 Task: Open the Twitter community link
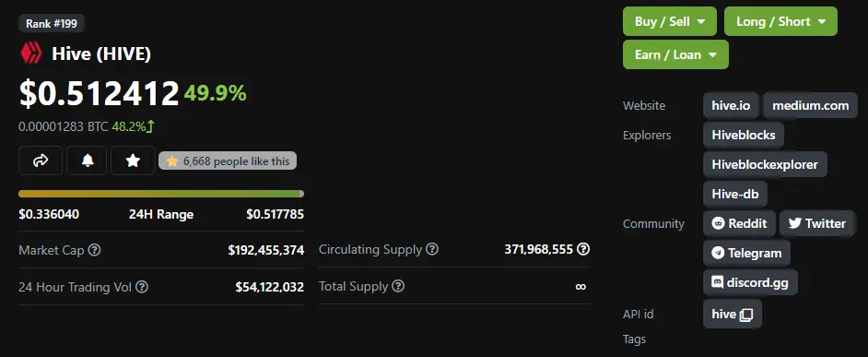816,223
